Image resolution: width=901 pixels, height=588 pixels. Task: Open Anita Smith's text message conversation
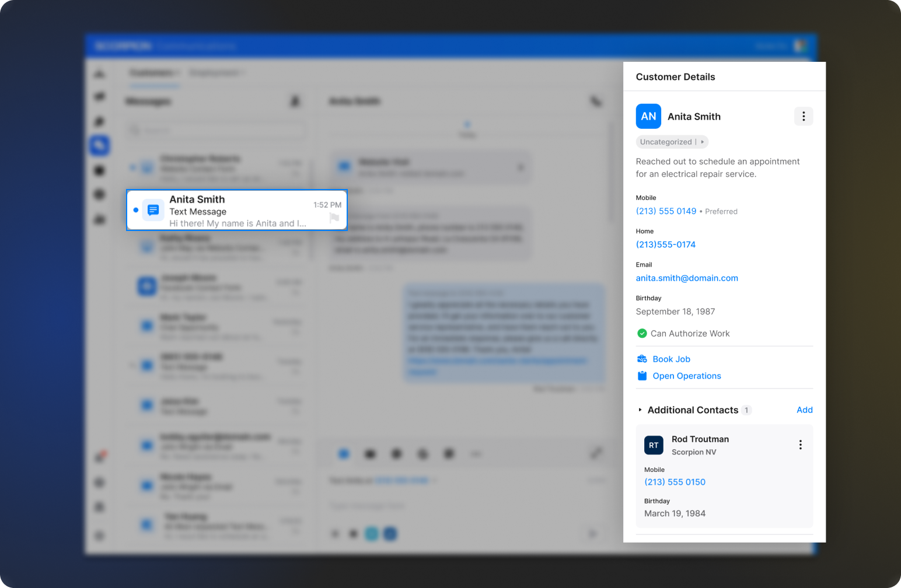point(237,210)
